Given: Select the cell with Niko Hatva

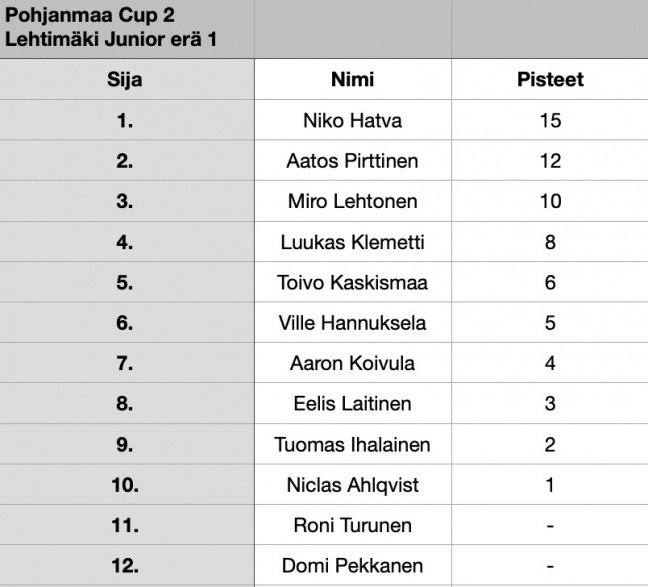Looking at the screenshot, I should pyautogui.click(x=353, y=120).
